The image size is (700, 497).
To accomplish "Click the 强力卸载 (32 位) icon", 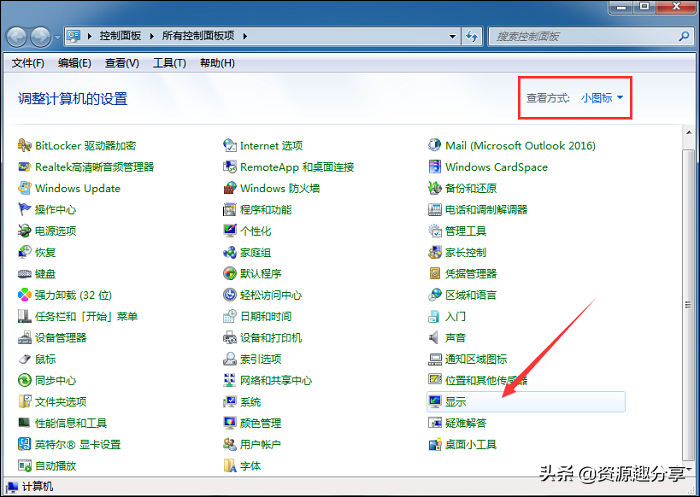I will click(25, 295).
